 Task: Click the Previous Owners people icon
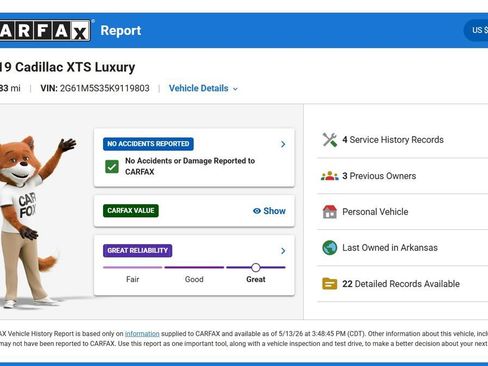coord(330,176)
